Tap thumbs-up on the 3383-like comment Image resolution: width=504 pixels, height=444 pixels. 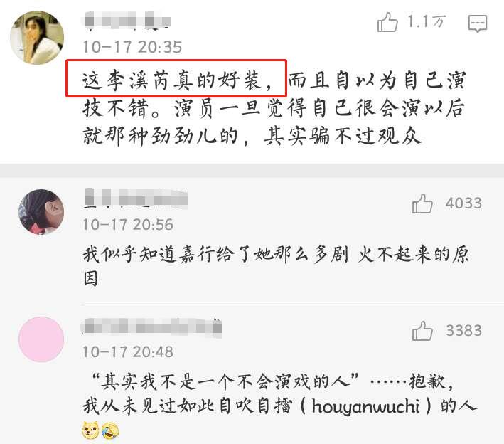coord(422,331)
